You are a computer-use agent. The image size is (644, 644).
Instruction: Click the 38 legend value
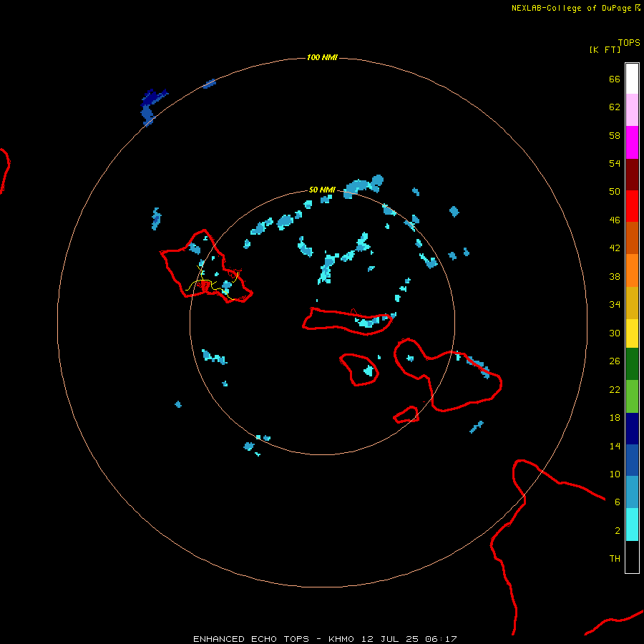[x=615, y=276]
